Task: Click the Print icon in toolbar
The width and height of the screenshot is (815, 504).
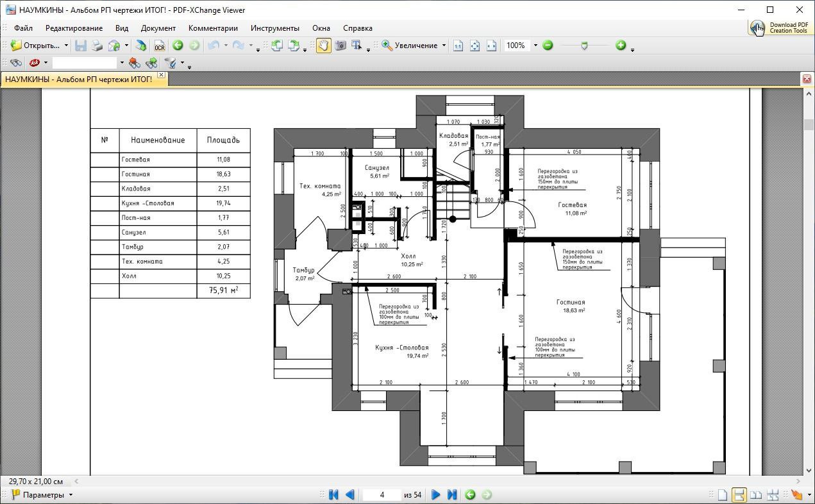Action: pos(97,46)
